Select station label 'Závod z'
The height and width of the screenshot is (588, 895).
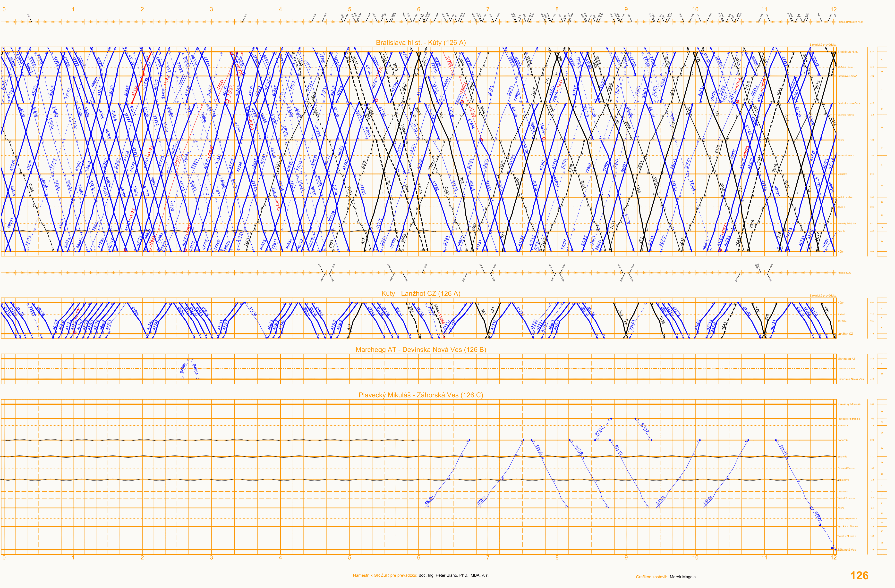[841, 207]
